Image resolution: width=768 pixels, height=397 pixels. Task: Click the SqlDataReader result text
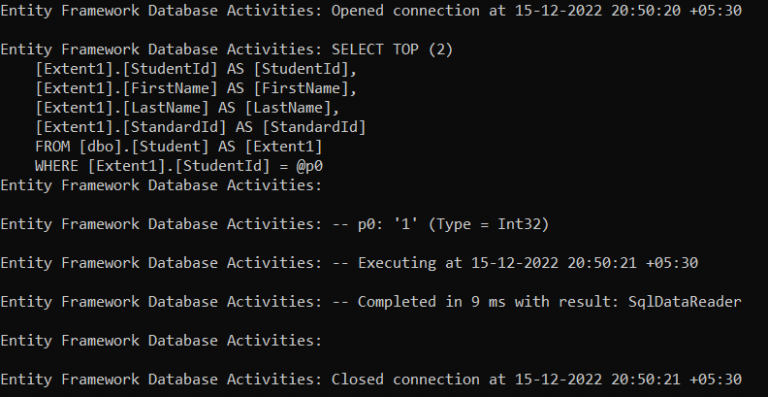click(x=685, y=302)
